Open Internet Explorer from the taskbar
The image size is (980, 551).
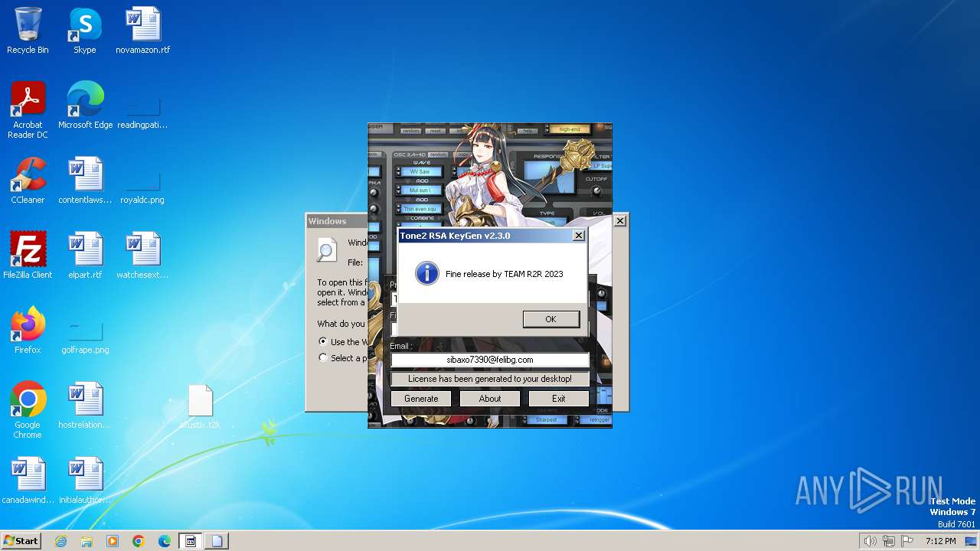pyautogui.click(x=60, y=541)
